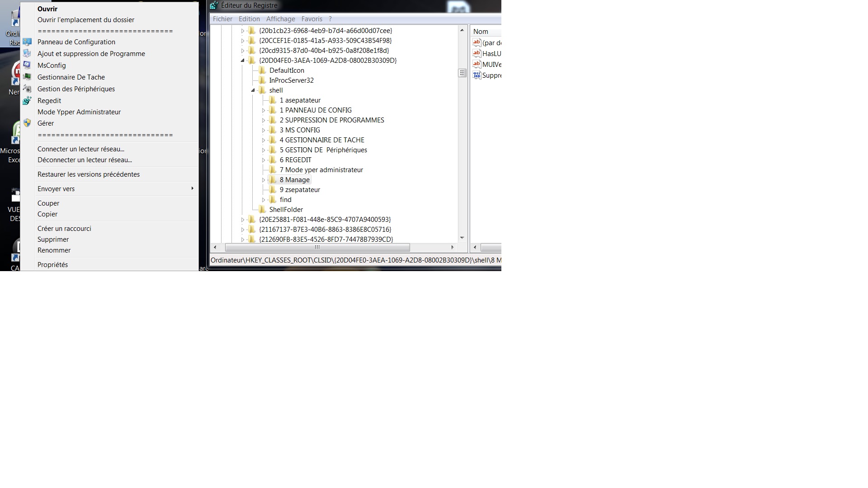Open the Edition menu
Image resolution: width=868 pixels, height=488 pixels.
[249, 19]
